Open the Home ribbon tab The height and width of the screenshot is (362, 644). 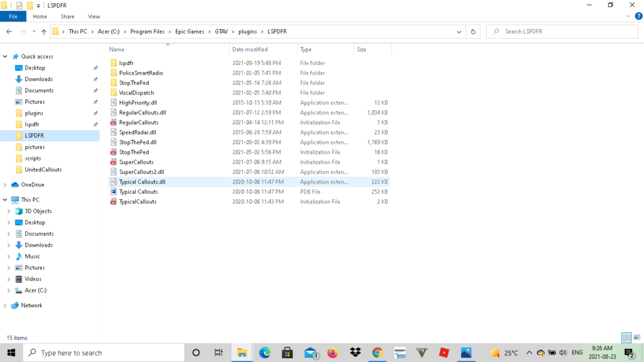40,17
